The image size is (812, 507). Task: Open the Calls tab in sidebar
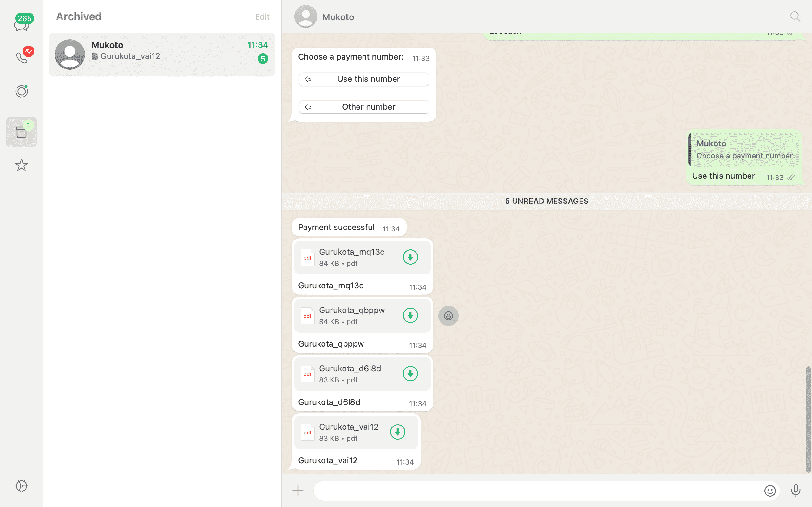pyautogui.click(x=22, y=57)
